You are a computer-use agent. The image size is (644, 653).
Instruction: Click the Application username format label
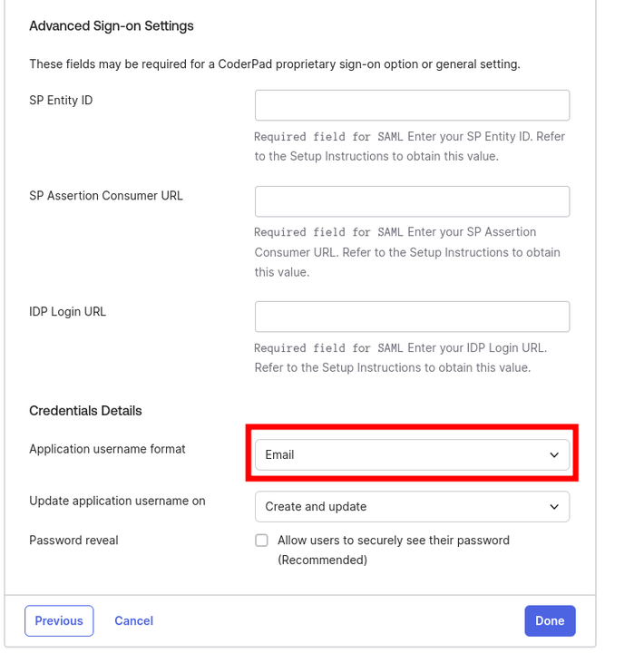[x=107, y=449]
